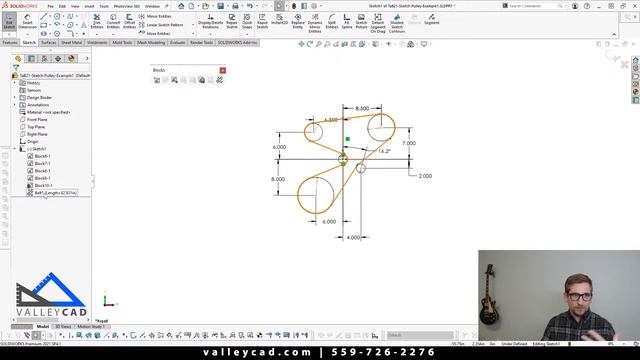Toggle the Rapid Sketch tool
This screenshot has height=360, width=640.
pos(262,21)
